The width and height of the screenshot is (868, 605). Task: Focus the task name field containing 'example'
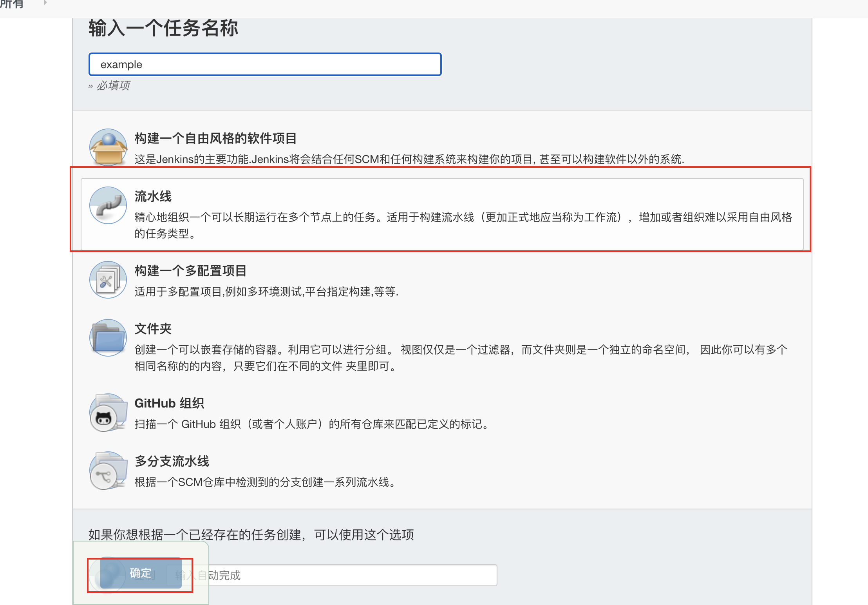(265, 64)
